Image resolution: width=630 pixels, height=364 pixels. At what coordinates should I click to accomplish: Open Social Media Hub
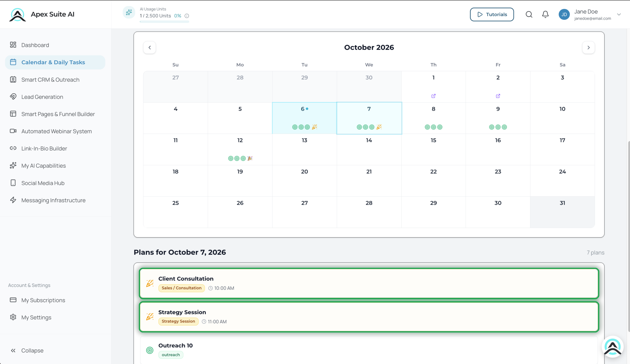coord(55,183)
